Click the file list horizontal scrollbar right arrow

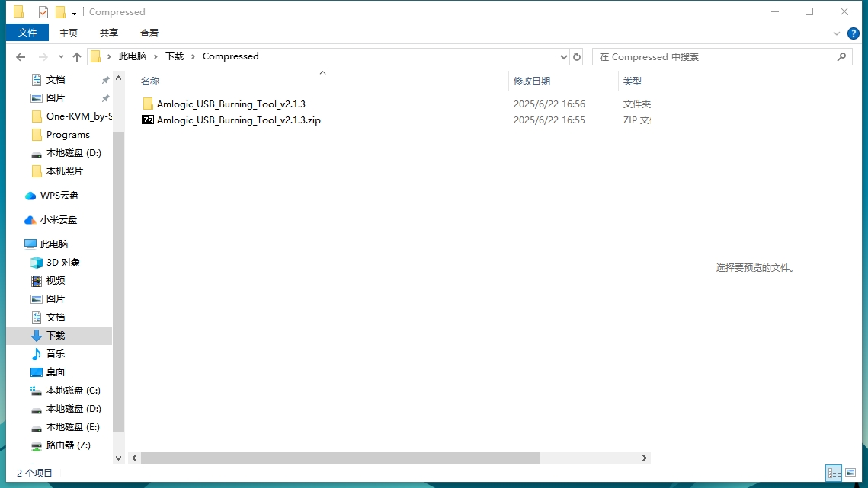pos(645,458)
